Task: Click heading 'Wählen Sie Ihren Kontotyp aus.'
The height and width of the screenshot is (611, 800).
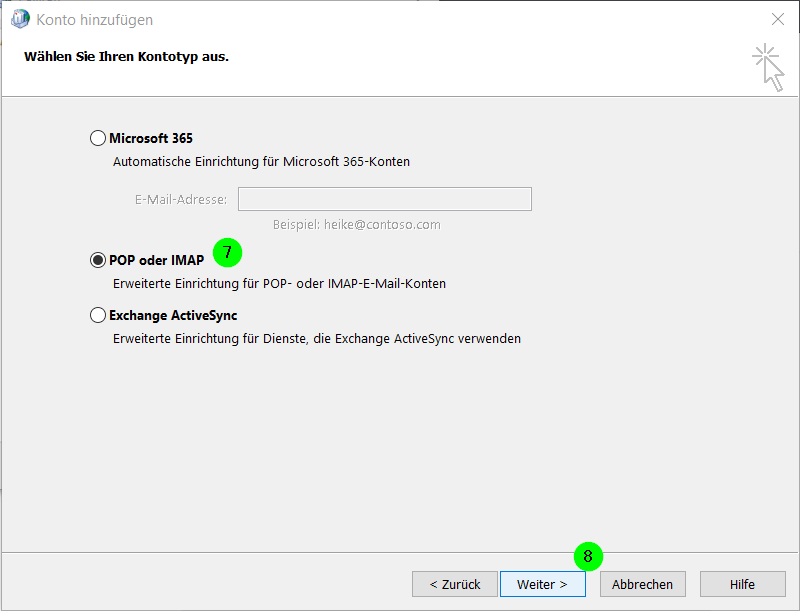Action: click(x=126, y=57)
